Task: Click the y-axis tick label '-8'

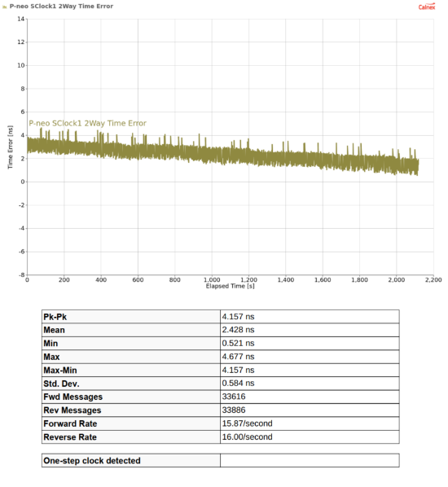Action: (x=21, y=275)
